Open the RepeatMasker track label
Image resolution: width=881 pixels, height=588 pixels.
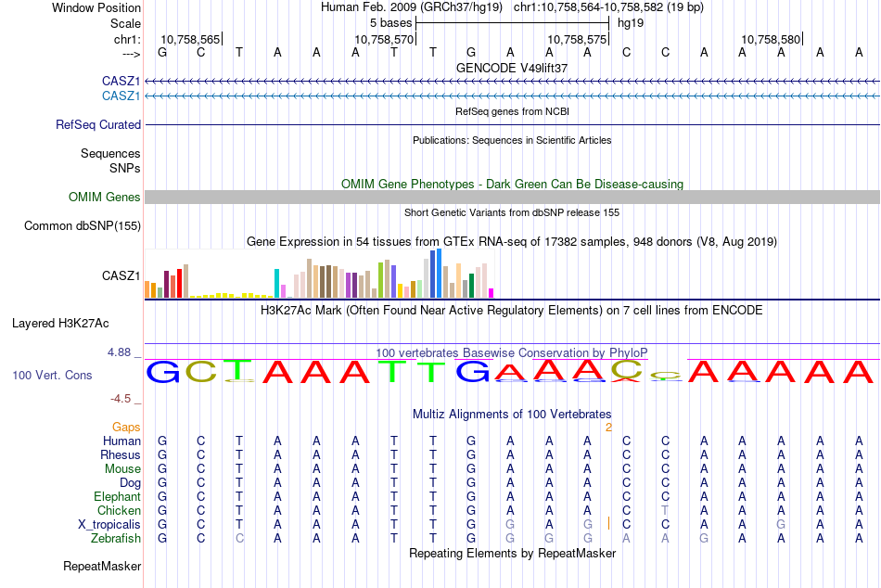click(102, 566)
